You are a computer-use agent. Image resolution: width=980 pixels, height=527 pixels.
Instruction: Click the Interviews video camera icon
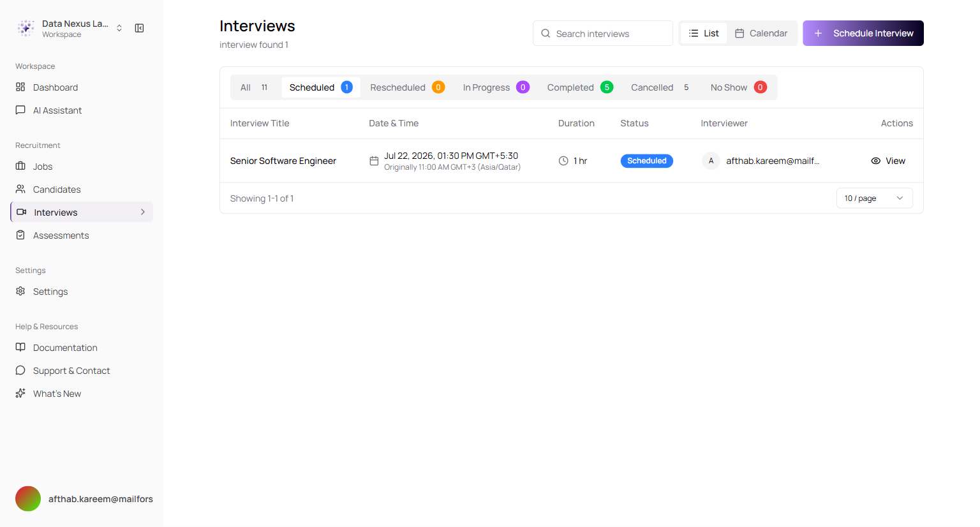[x=22, y=212]
